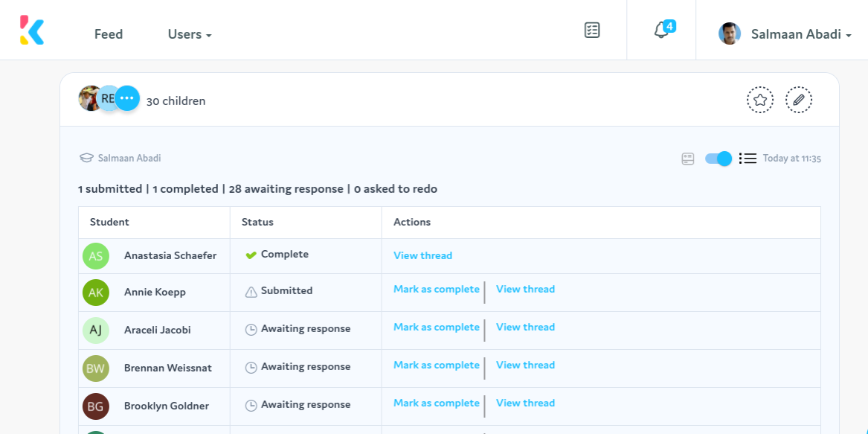Click the first child photo avatar
The image size is (868, 434).
[89, 98]
